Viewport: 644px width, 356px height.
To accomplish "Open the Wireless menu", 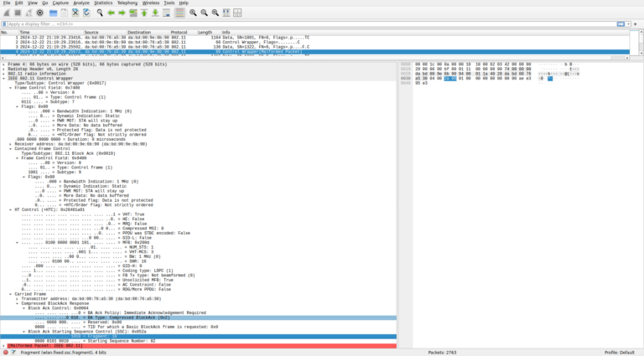I will pos(151,3).
